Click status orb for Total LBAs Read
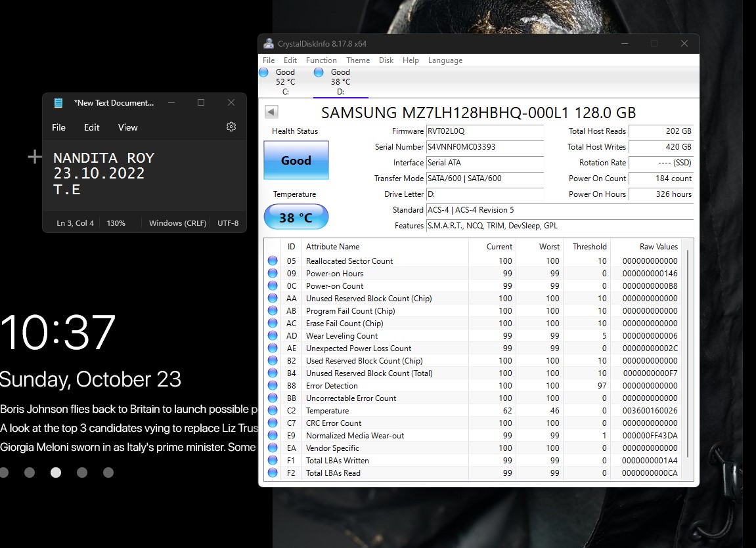This screenshot has width=756, height=548. (273, 473)
